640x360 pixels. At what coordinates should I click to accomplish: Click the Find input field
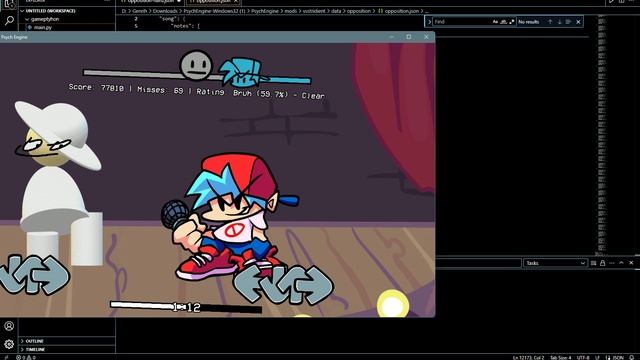click(x=462, y=22)
